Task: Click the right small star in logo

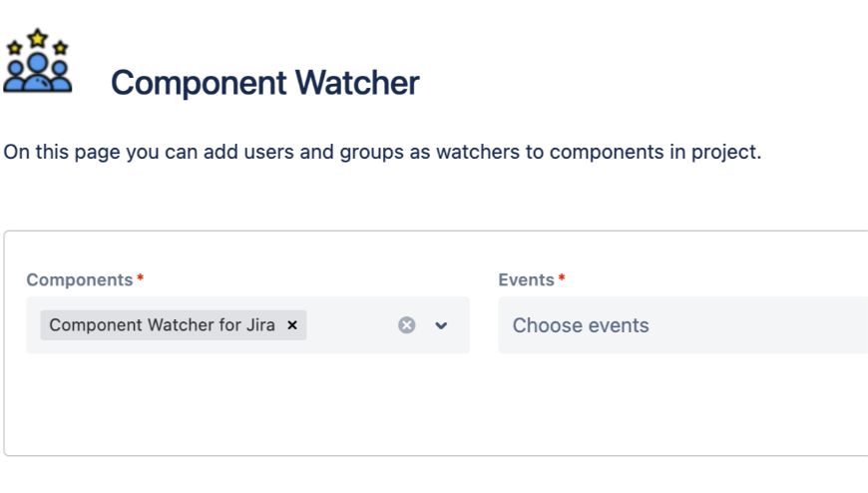Action: tap(61, 47)
